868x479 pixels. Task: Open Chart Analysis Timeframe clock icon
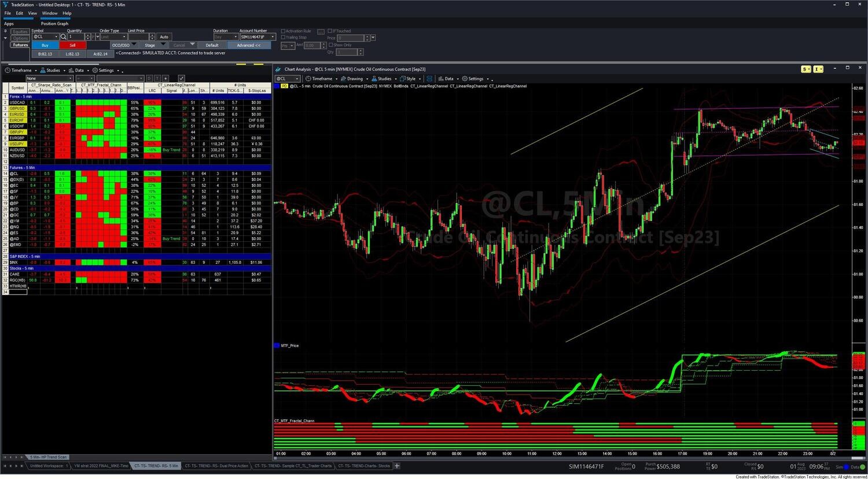tap(308, 79)
